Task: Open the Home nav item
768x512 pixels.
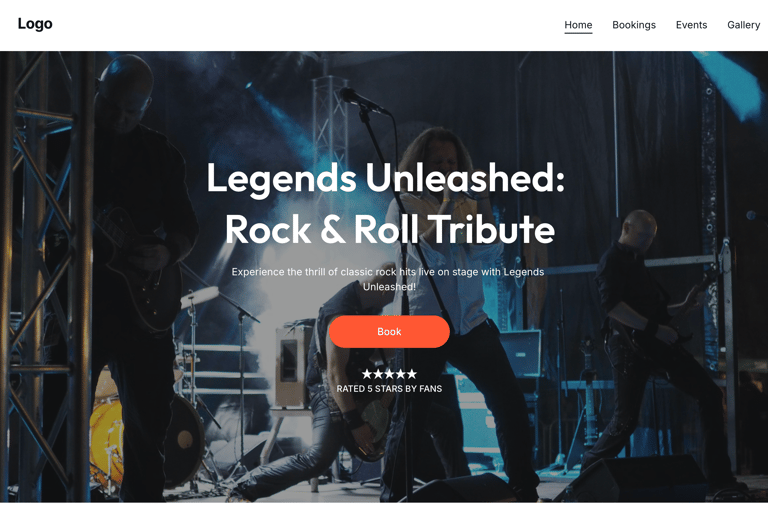Action: [578, 25]
